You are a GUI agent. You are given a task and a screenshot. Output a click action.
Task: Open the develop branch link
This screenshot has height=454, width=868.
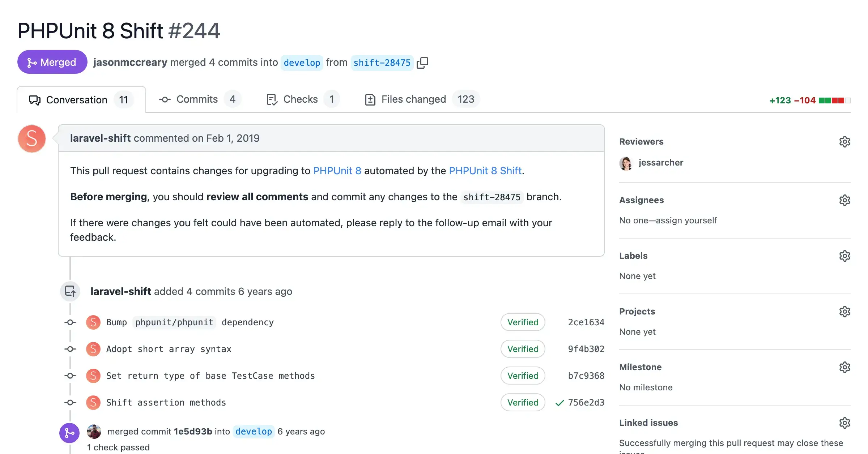(x=302, y=62)
